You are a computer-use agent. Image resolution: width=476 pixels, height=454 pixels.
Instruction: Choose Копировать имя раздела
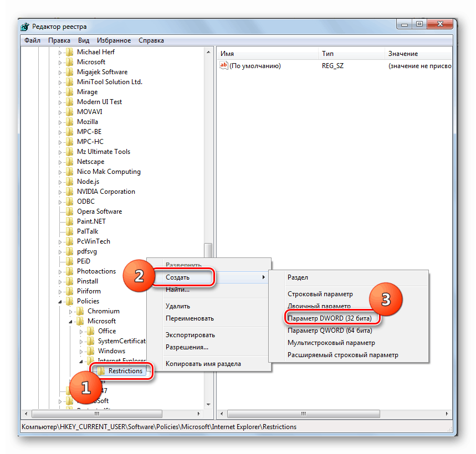209,364
